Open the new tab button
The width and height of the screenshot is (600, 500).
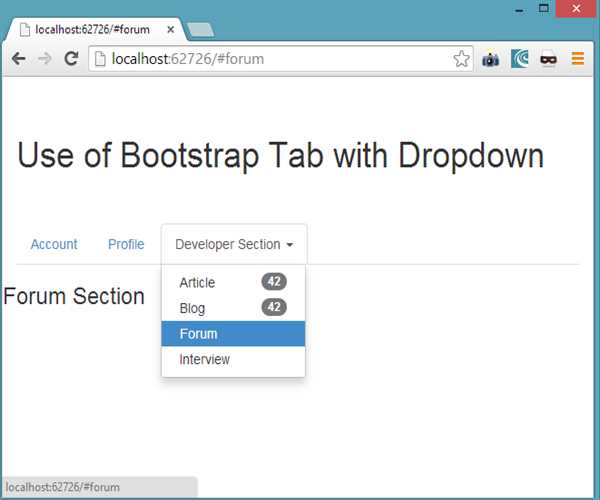pos(199,29)
